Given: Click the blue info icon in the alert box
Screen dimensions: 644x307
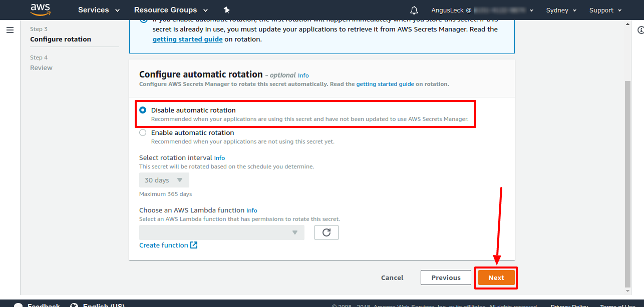Looking at the screenshot, I should (144, 20).
